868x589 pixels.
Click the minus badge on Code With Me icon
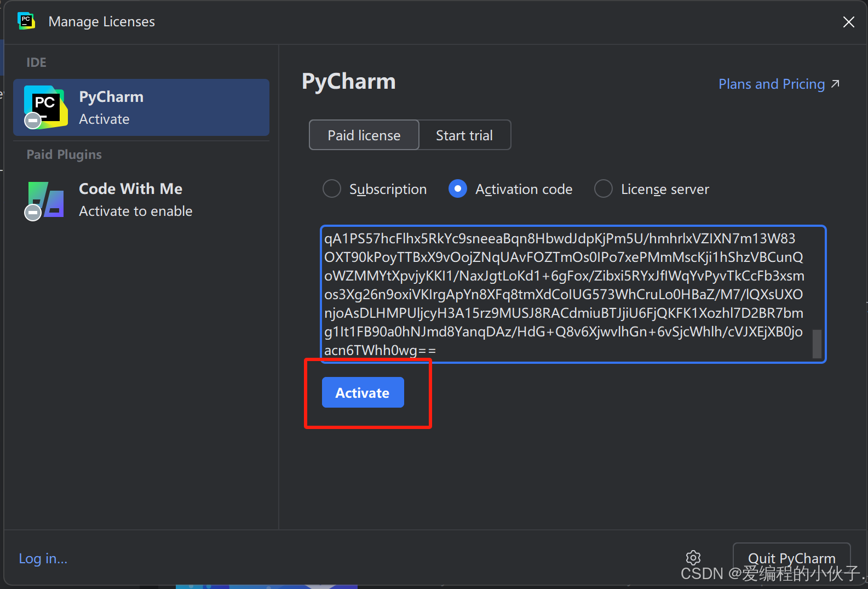pos(33,212)
